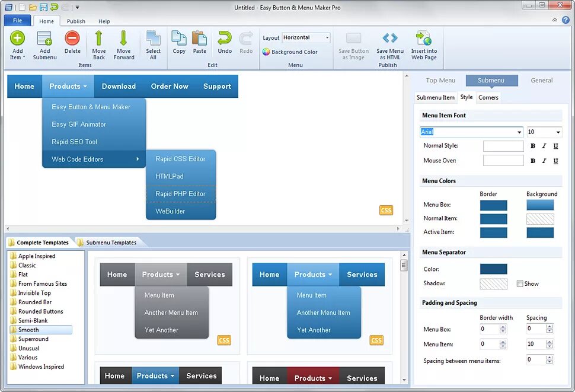575x392 pixels.
Task: Toggle Bold for Mouse Over
Action: pos(533,161)
